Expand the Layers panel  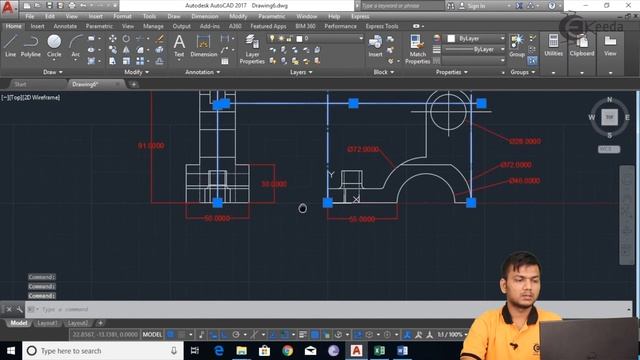[x=301, y=72]
